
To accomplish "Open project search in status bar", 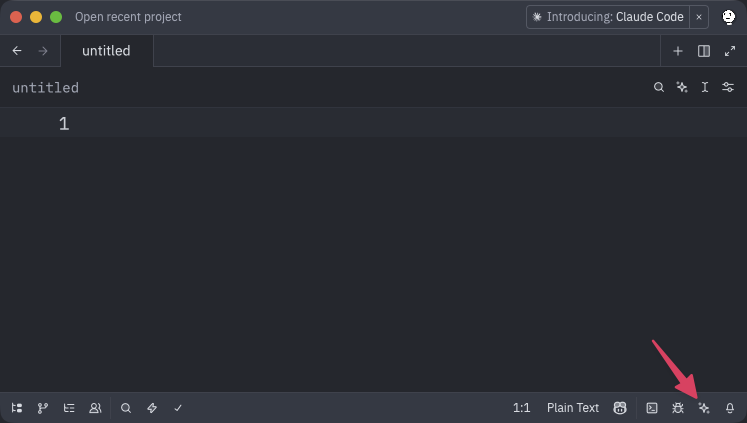I will [126, 408].
